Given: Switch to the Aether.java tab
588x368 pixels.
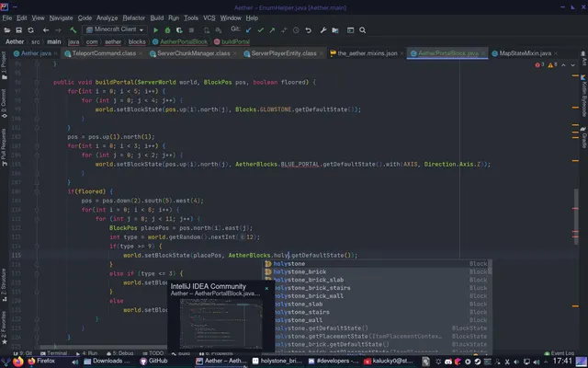Looking at the screenshot, I should (x=36, y=53).
